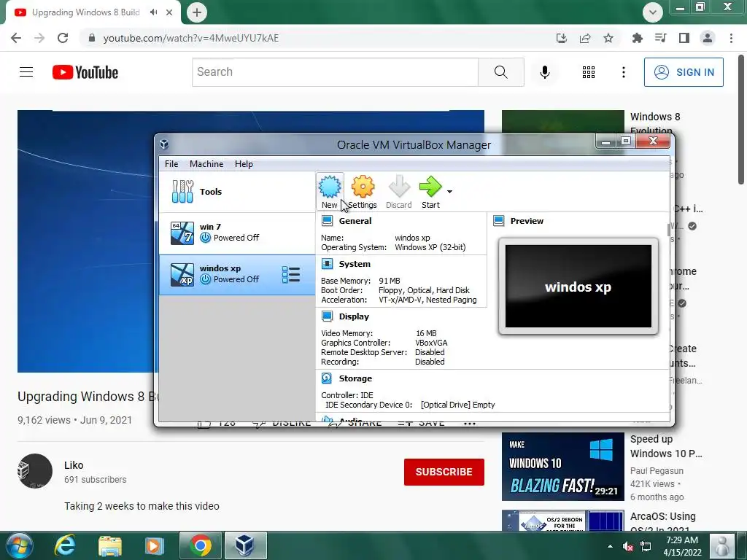Open the 7:29 AM taskbar clock
This screenshot has width=747, height=560.
(x=682, y=546)
